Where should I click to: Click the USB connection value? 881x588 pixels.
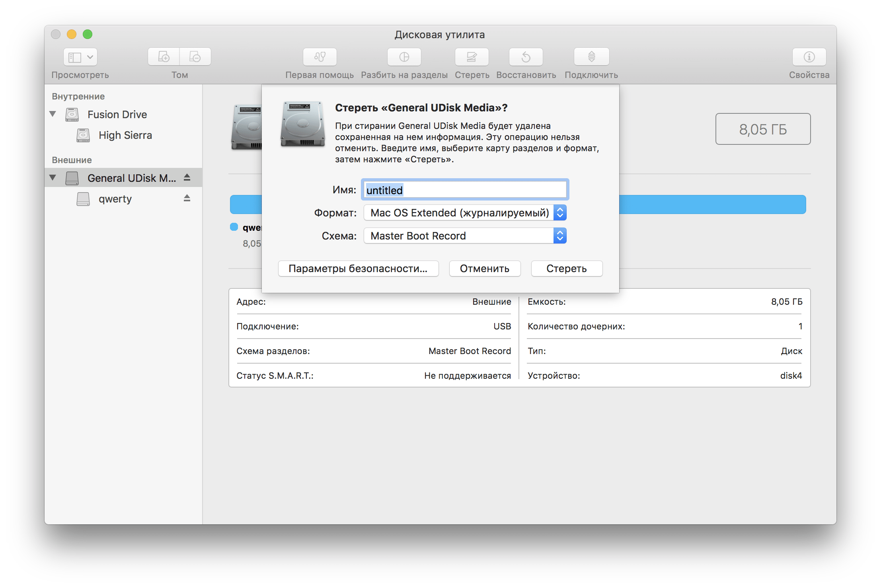(502, 326)
